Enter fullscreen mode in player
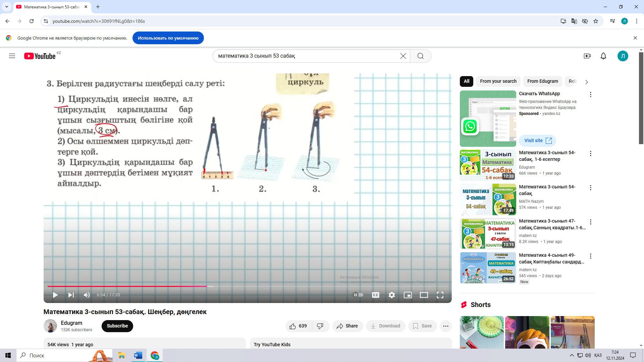 coord(440,295)
